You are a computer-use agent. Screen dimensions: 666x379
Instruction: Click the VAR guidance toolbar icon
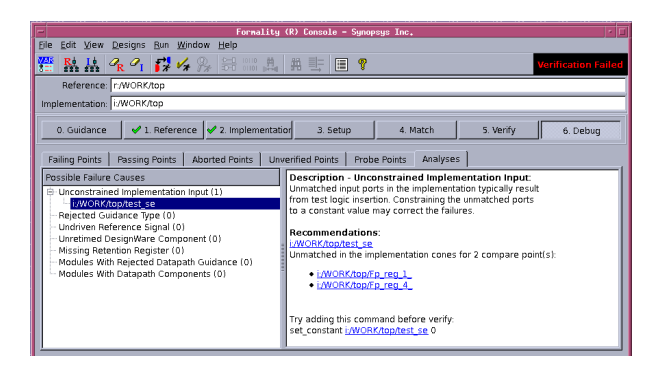[x=45, y=65]
